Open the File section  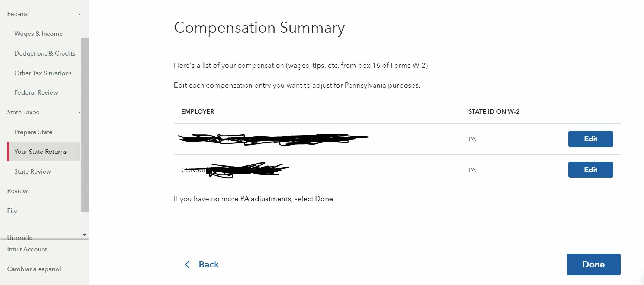pyautogui.click(x=12, y=210)
